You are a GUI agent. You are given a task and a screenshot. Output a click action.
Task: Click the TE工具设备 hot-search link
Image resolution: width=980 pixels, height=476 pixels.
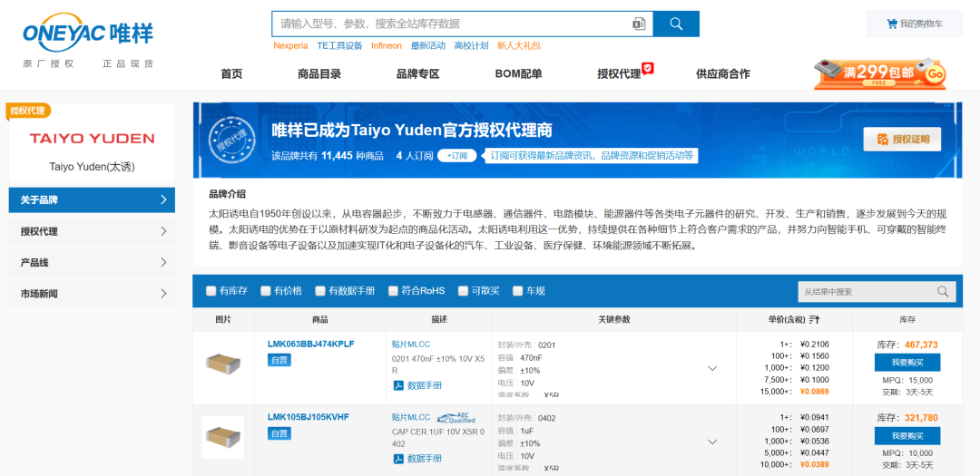coord(339,45)
